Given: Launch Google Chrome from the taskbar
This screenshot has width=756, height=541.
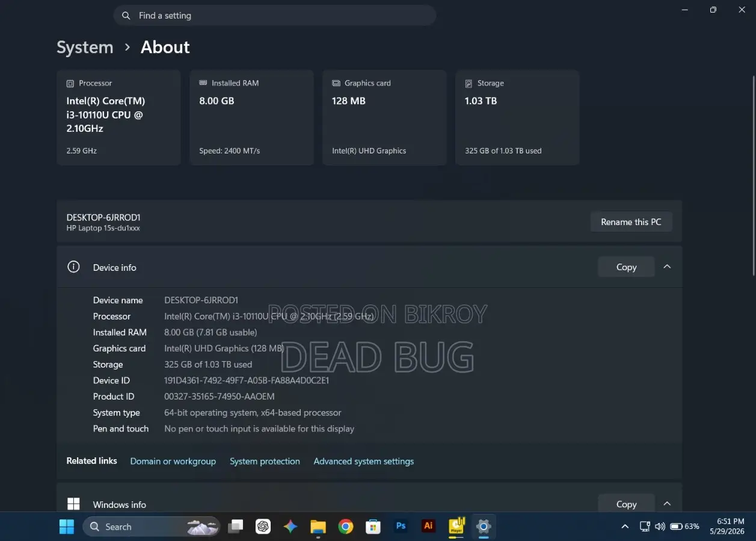Looking at the screenshot, I should click(x=346, y=527).
